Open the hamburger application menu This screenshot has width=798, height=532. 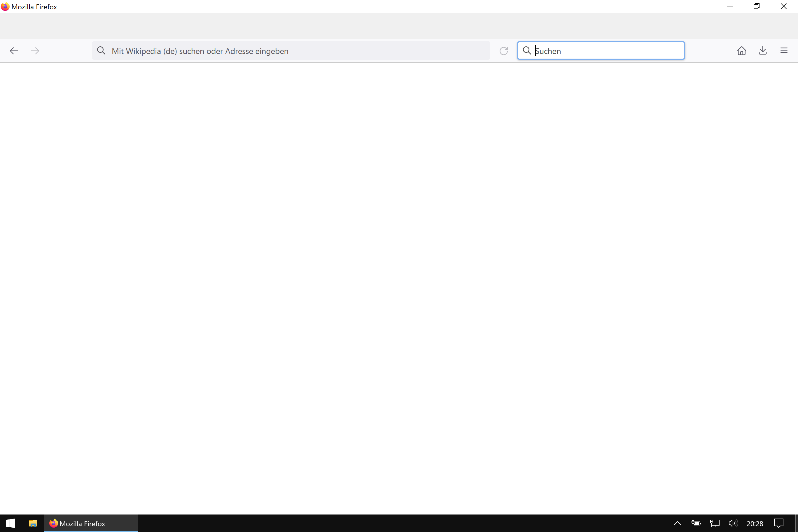784,50
